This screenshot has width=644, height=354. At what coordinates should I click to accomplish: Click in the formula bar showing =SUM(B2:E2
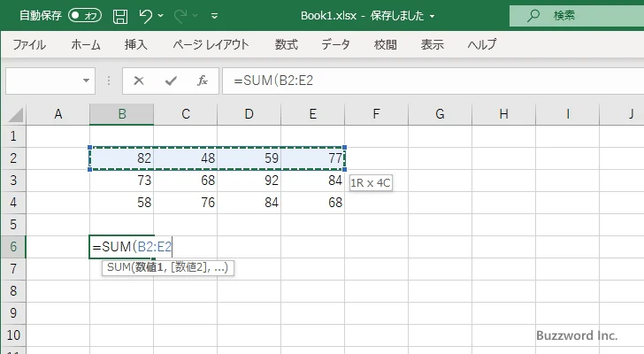pyautogui.click(x=433, y=81)
